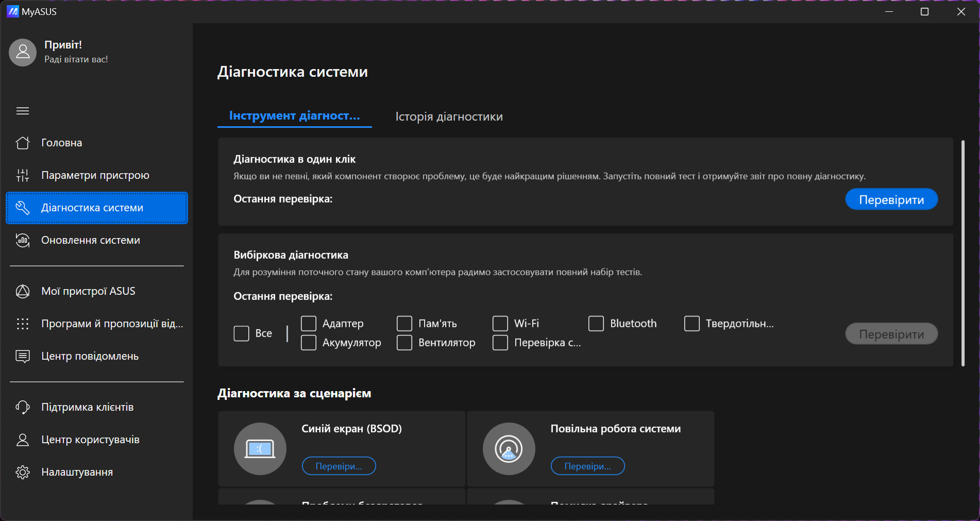The width and height of the screenshot is (980, 521).
Task: Click the greyed Перевірити button in Вибіркова діагностика
Action: (891, 334)
